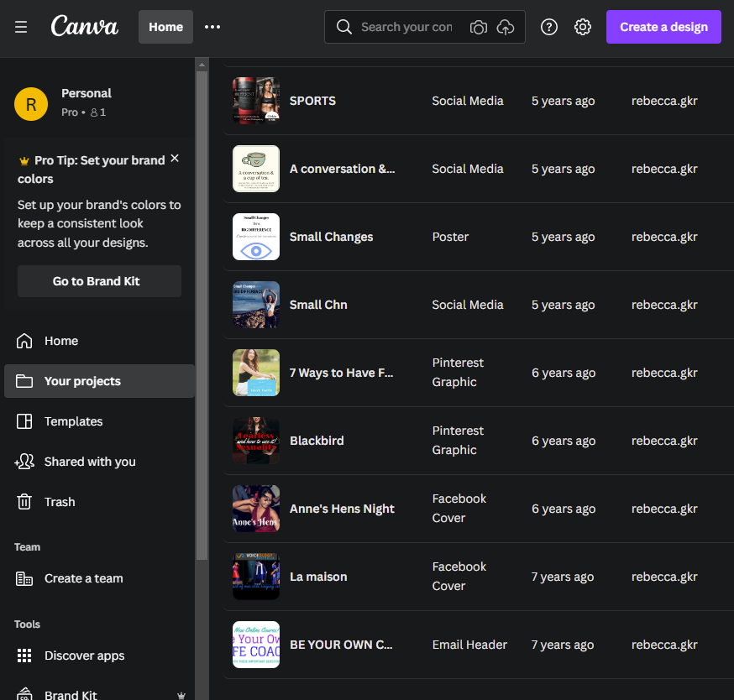Open the SPORTS design thumbnail
The height and width of the screenshot is (700, 734).
click(256, 101)
